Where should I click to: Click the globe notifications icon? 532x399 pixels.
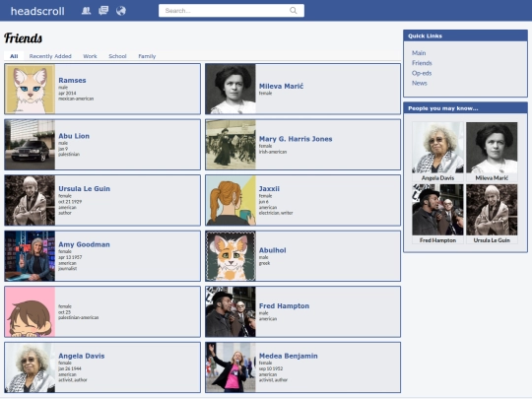click(x=121, y=11)
